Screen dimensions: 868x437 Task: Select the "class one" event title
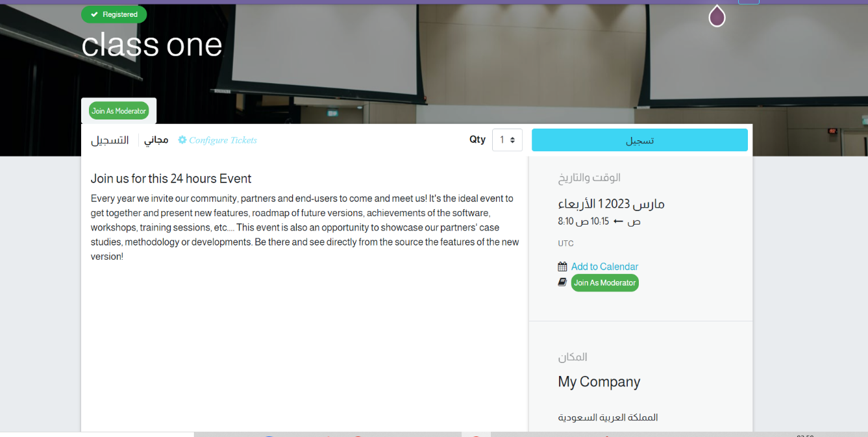(x=152, y=45)
